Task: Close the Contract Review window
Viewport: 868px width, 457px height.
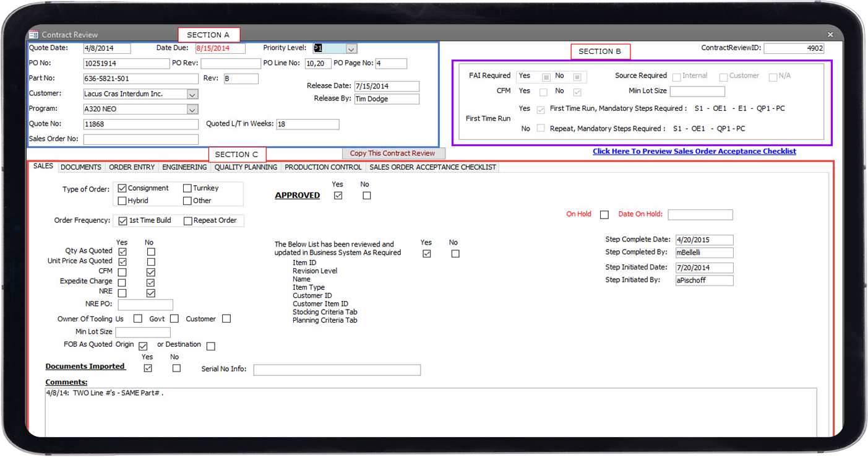Action: click(x=830, y=35)
